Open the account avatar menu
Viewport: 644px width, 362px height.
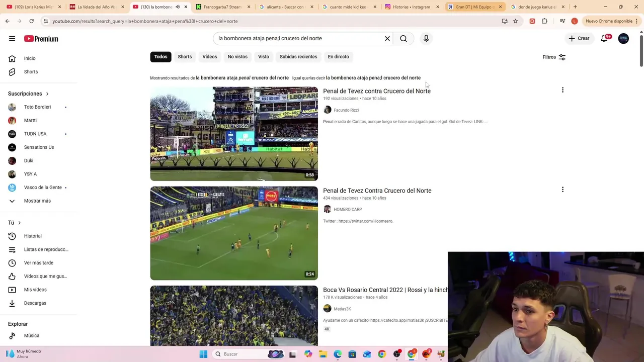(x=623, y=38)
